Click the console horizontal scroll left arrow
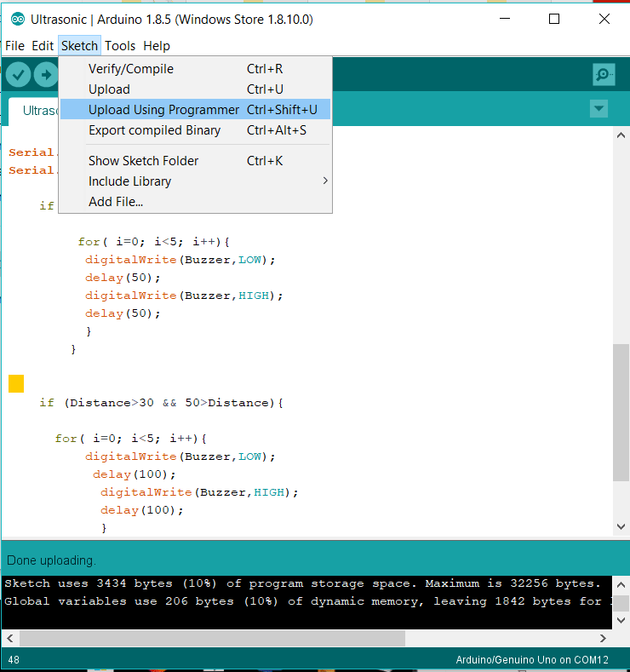Viewport: 630px width, 672px height. click(x=10, y=638)
